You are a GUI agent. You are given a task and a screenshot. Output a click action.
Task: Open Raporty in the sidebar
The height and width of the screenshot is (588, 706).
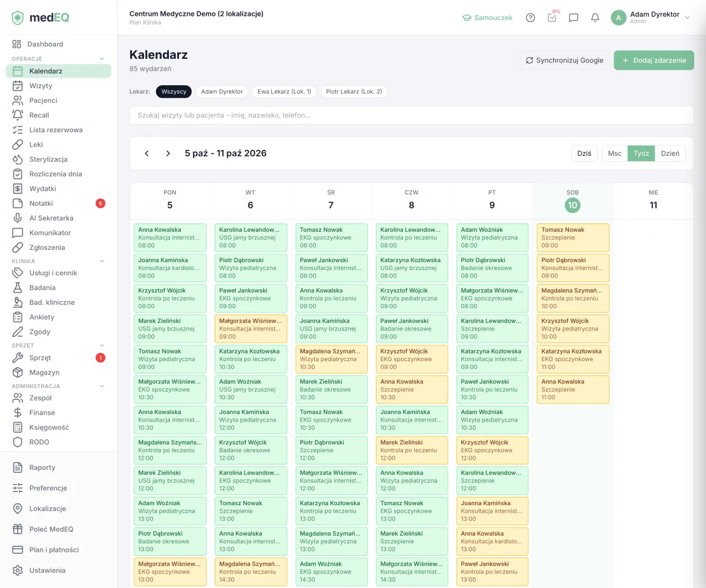59,467
